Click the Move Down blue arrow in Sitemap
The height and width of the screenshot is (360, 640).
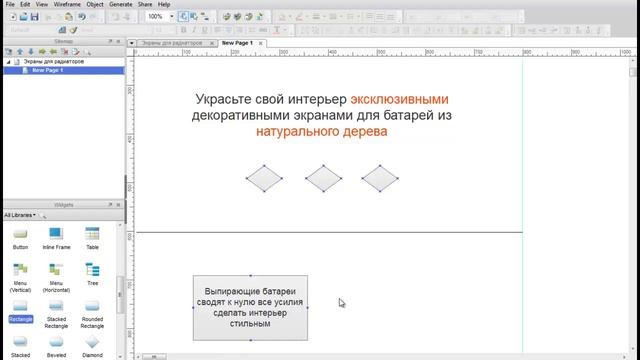(x=31, y=52)
